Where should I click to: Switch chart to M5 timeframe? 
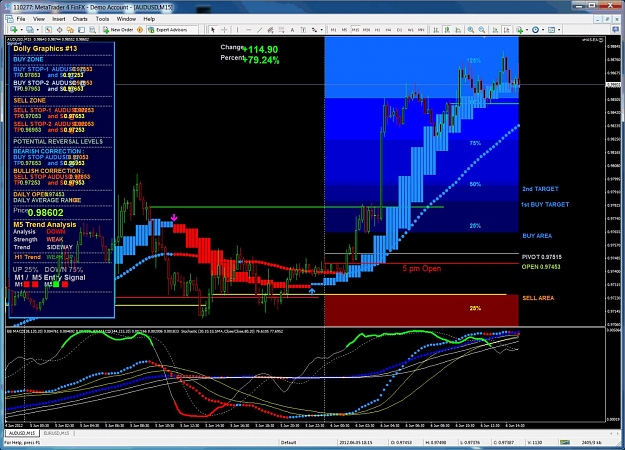pos(344,30)
